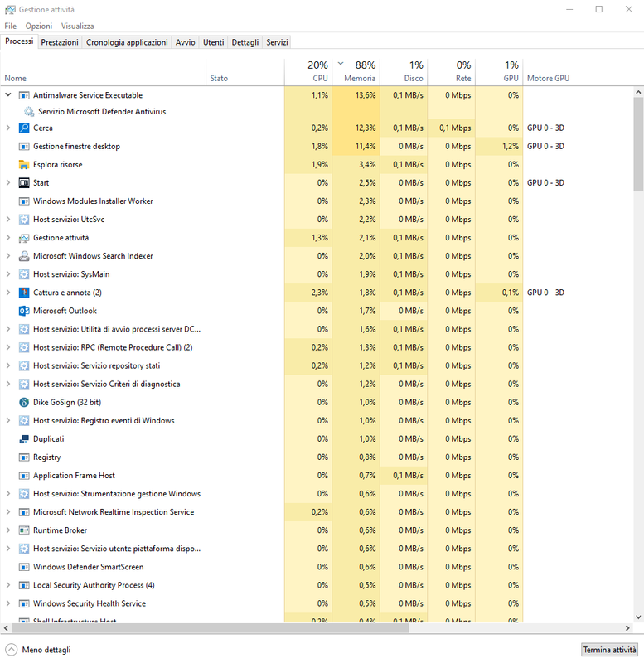Click Meno dettagli to collapse the view

(38, 650)
